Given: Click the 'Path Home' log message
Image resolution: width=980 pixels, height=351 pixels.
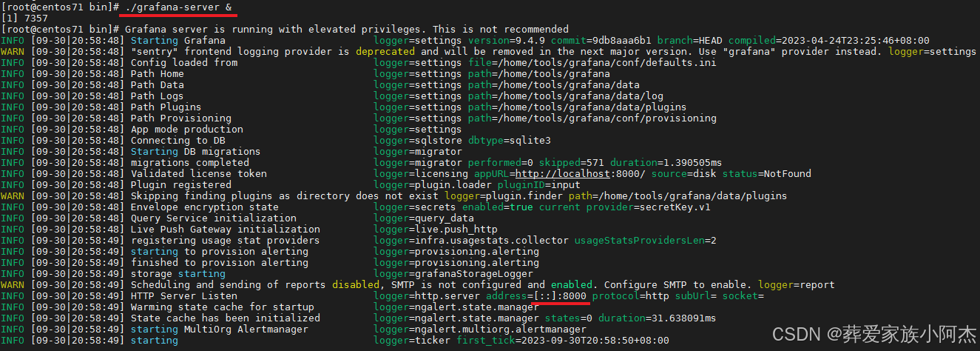Looking at the screenshot, I should click(158, 73).
